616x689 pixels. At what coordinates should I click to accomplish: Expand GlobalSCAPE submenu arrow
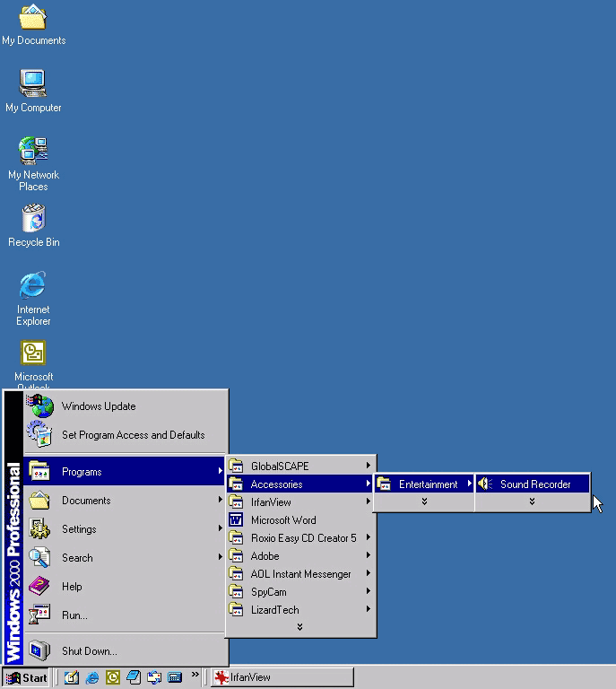[x=369, y=466]
